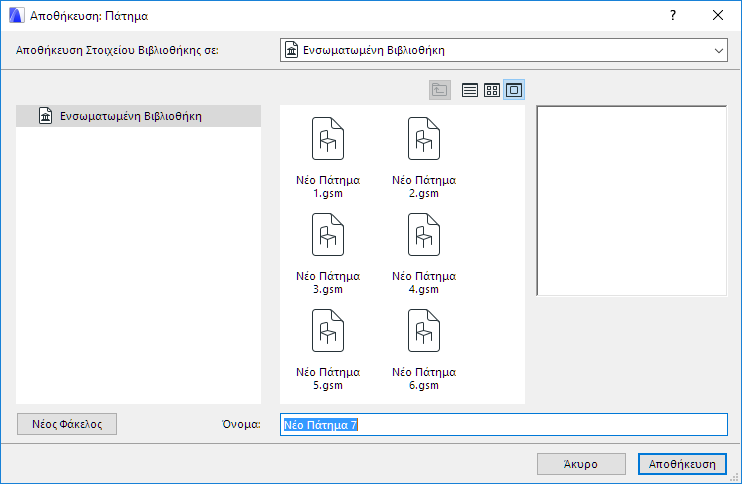The width and height of the screenshot is (742, 484).
Task: Click the empty preview pane
Action: (632, 201)
